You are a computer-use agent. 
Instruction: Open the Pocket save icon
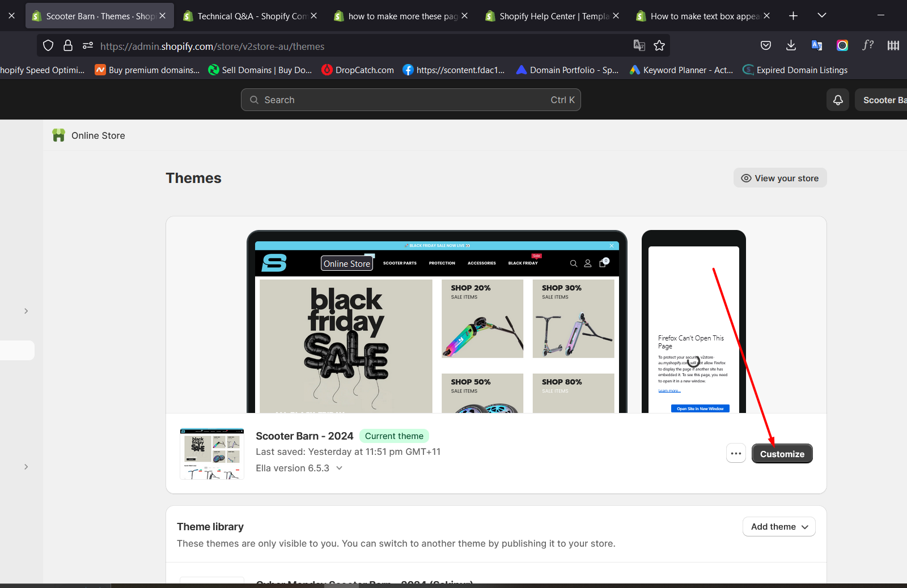pyautogui.click(x=766, y=46)
